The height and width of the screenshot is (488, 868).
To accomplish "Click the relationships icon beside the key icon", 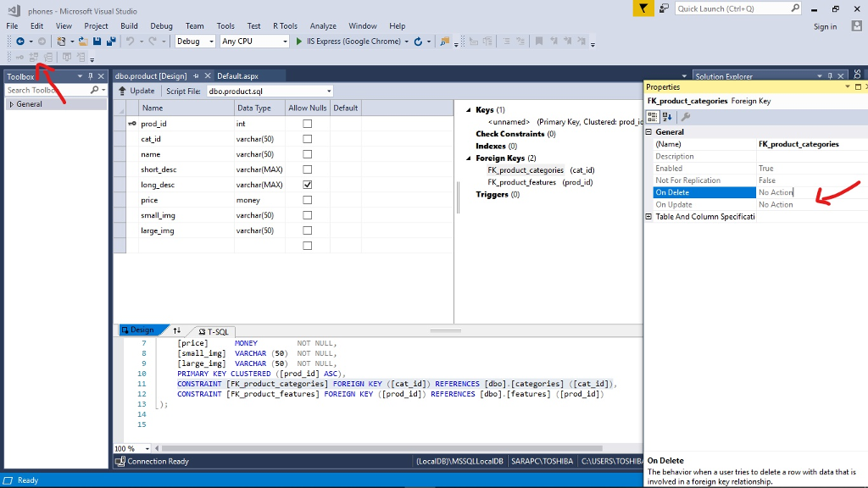I will click(x=34, y=57).
